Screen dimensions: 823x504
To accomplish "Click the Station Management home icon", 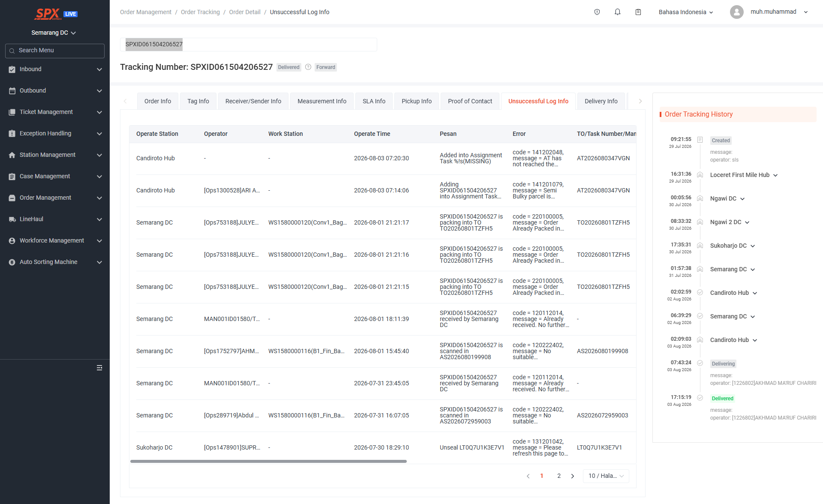I will (12, 155).
